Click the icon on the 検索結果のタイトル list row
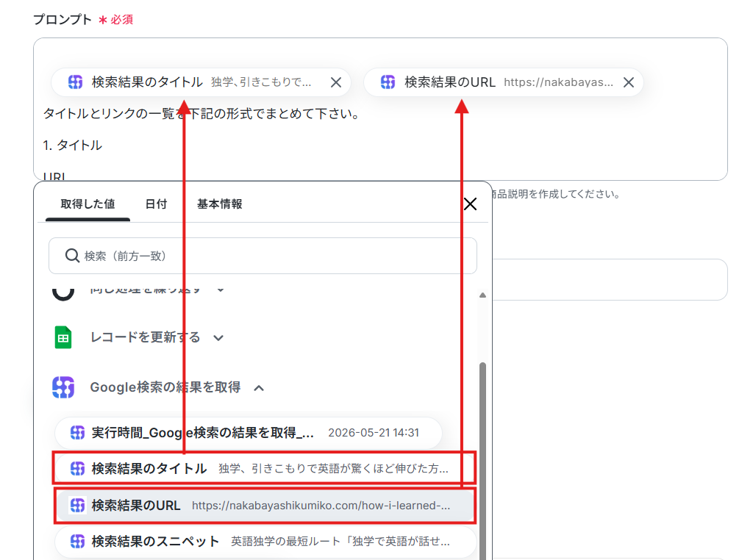The image size is (753, 560). (77, 468)
